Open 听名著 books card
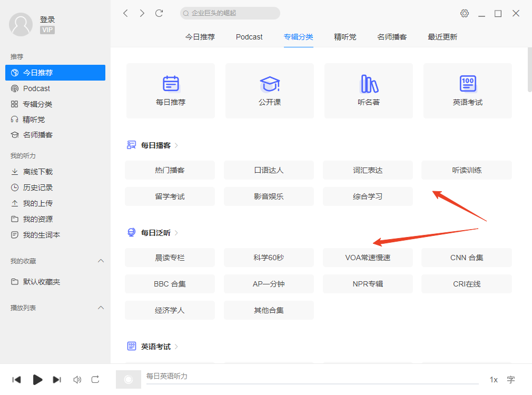 [x=369, y=91]
